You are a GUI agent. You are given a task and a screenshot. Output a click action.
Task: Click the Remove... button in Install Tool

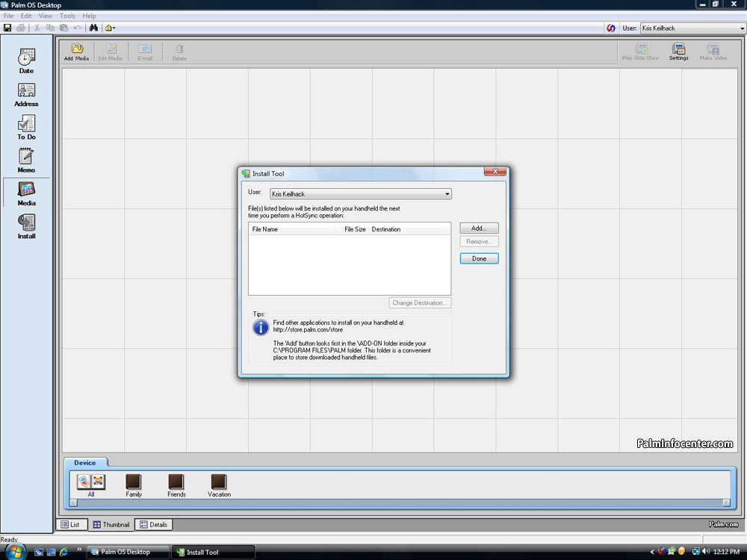click(x=480, y=241)
